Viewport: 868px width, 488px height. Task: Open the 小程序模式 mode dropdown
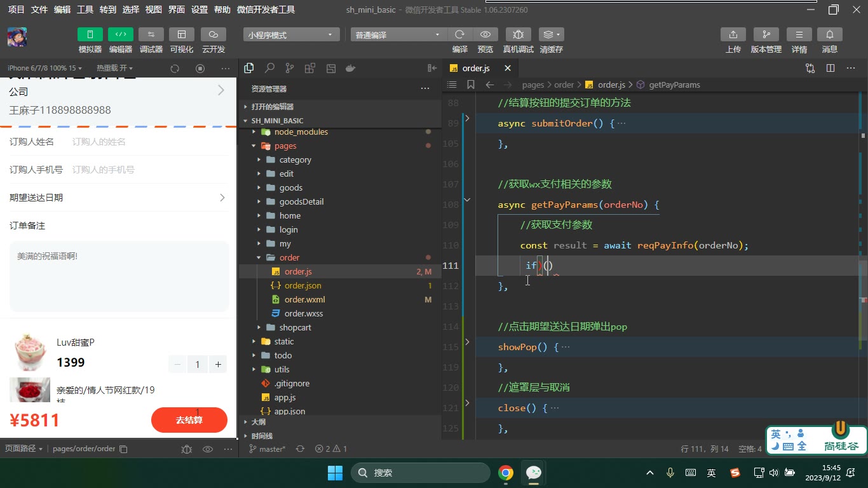point(290,35)
